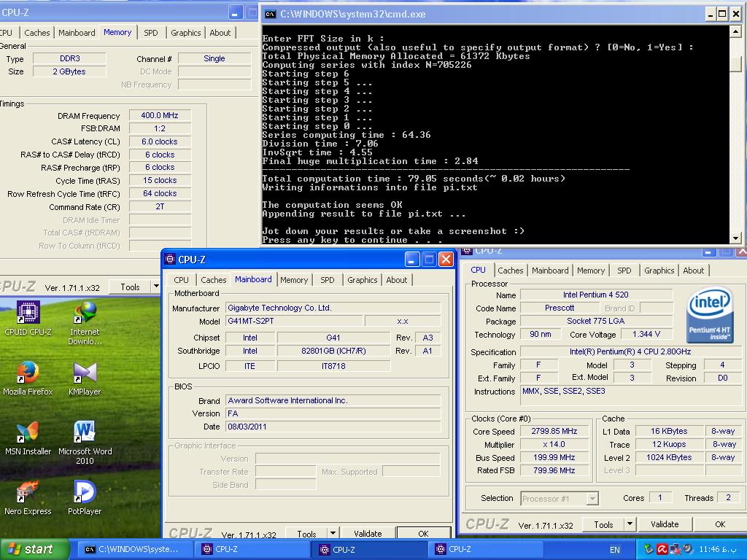Screen dimensions: 747x560
Task: Click the Command Rate 2T value
Action: (x=160, y=206)
